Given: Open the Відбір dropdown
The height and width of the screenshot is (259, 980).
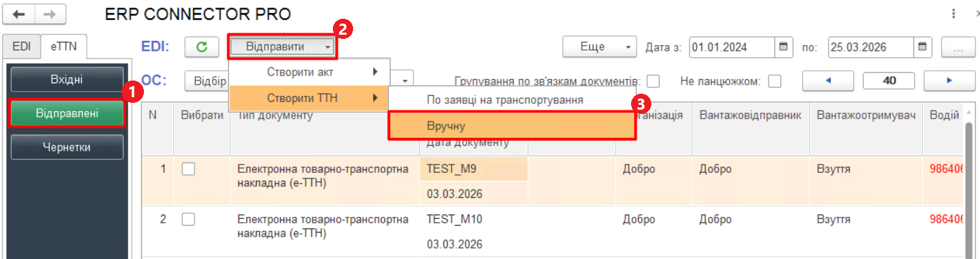Looking at the screenshot, I should 207,81.
